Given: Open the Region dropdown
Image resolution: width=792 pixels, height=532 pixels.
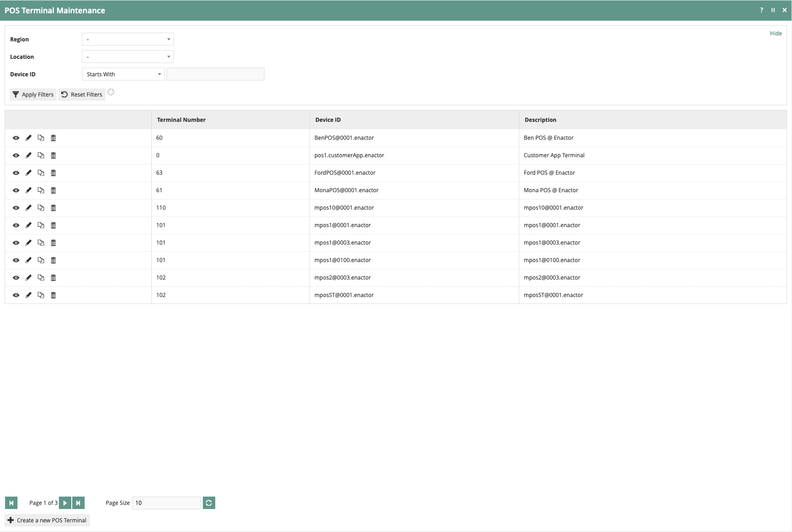Looking at the screenshot, I should 128,39.
